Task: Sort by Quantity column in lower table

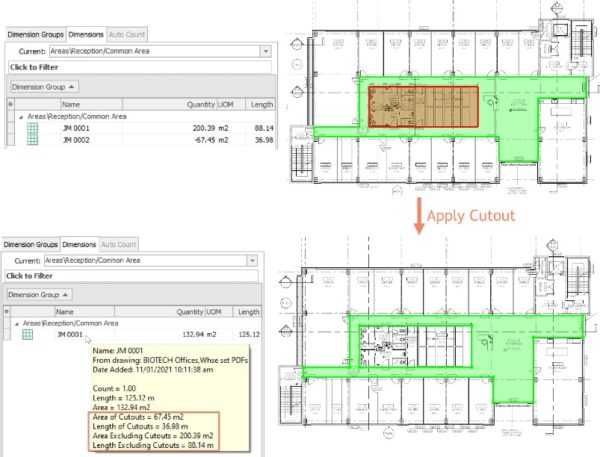Action: [x=160, y=312]
